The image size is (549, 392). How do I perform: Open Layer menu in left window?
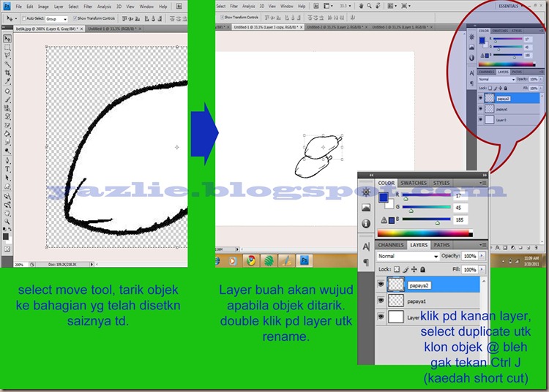tap(59, 7)
